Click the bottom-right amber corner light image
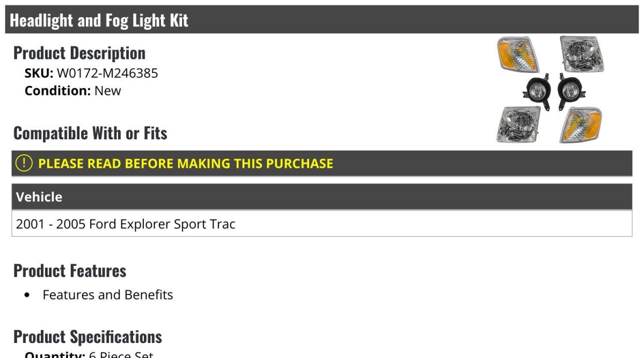This screenshot has height=358, width=644. point(581,124)
